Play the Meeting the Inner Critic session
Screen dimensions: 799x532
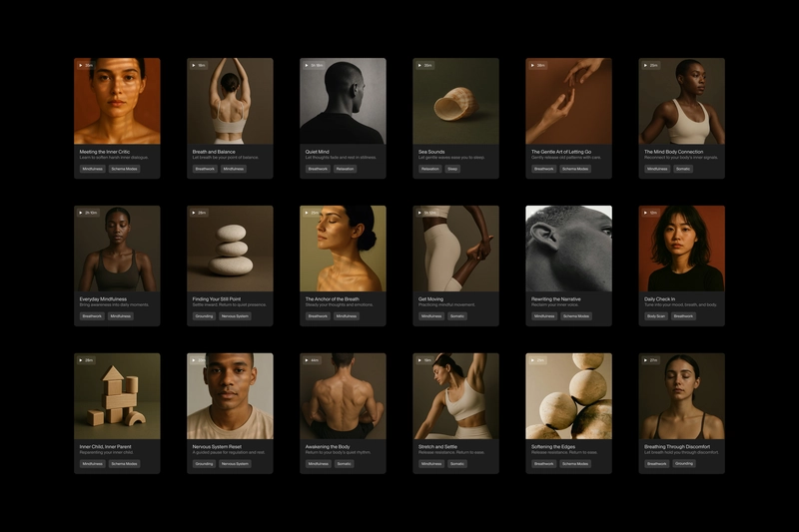tap(81, 65)
